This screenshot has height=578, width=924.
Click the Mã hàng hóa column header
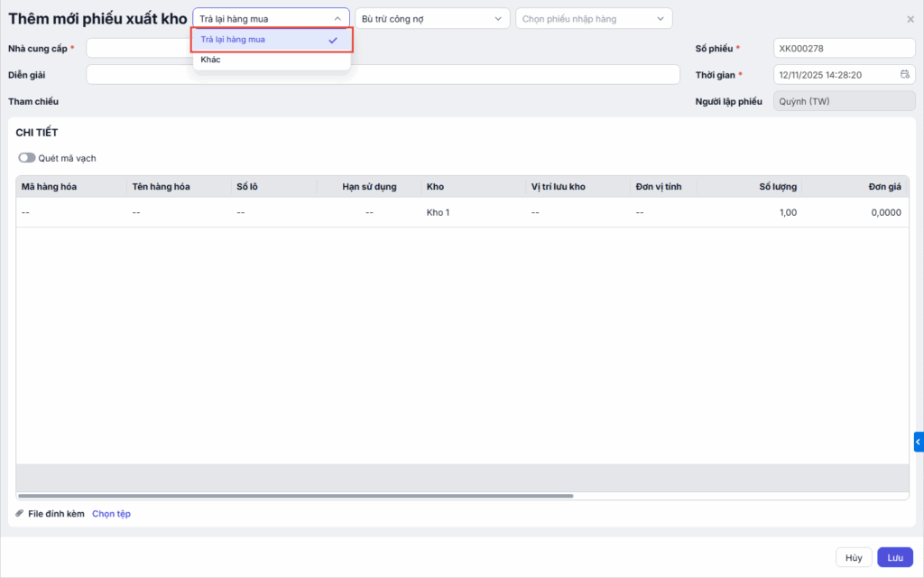coord(71,186)
